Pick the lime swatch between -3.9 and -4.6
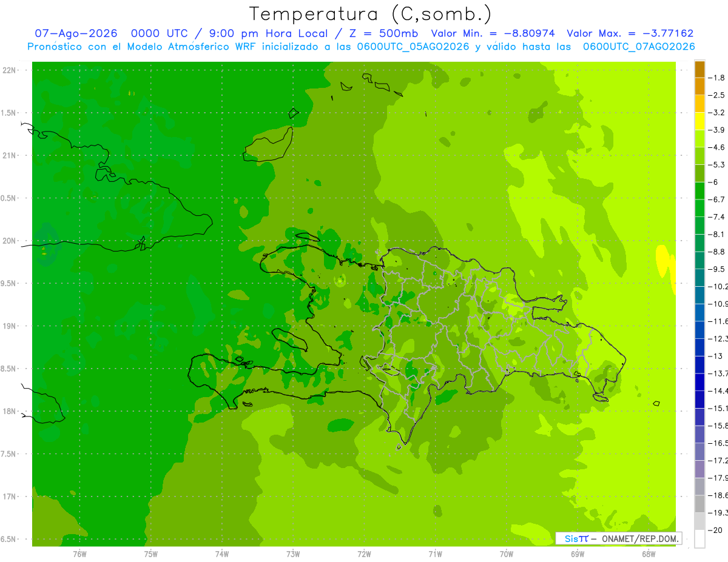Viewport: 728px width, 562px height. [699, 139]
